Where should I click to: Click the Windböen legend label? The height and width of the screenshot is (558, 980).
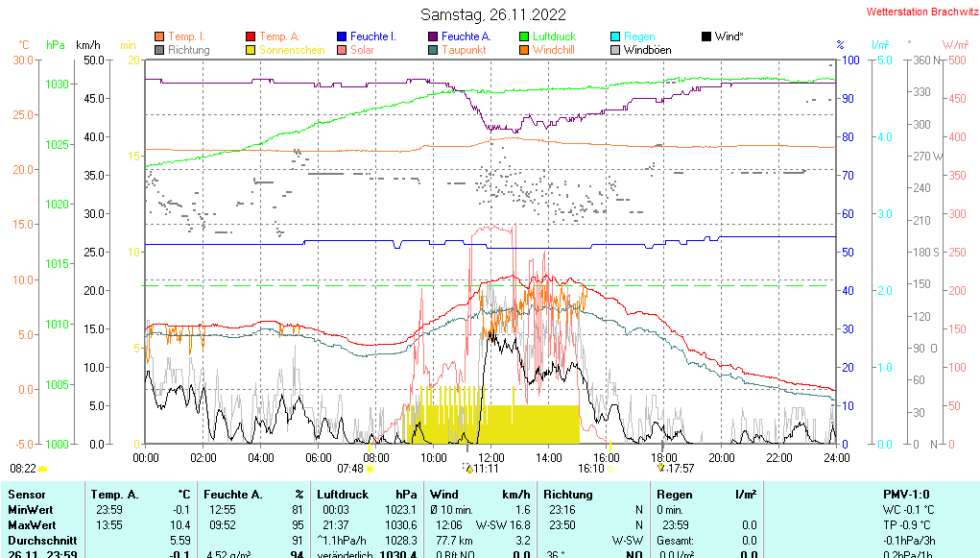click(647, 50)
